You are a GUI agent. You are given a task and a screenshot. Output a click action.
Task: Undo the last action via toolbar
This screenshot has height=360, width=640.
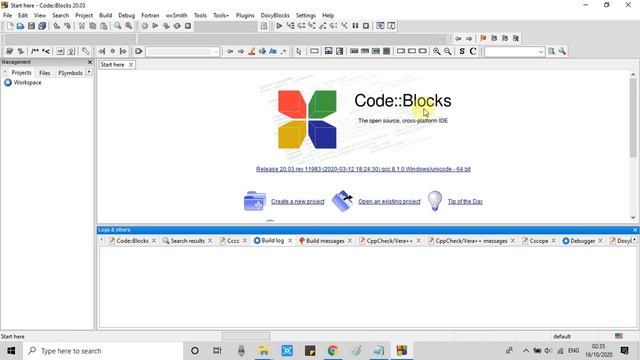tap(57, 26)
